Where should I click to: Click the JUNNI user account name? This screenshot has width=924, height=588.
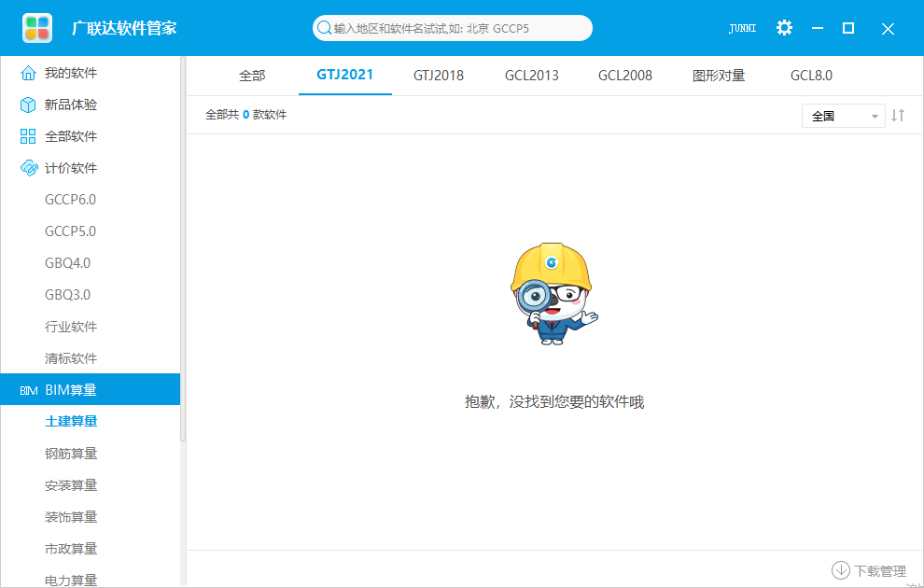click(x=743, y=28)
